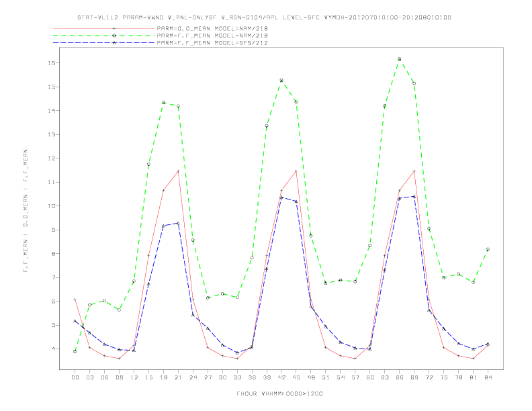The image size is (532, 411).
Task: Click the x-axis tick label 69
Action: point(414,377)
